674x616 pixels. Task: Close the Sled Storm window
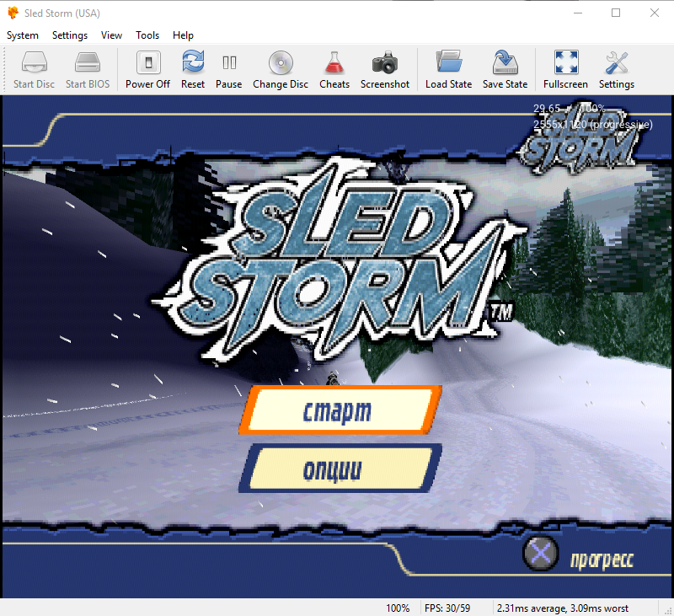pos(655,13)
